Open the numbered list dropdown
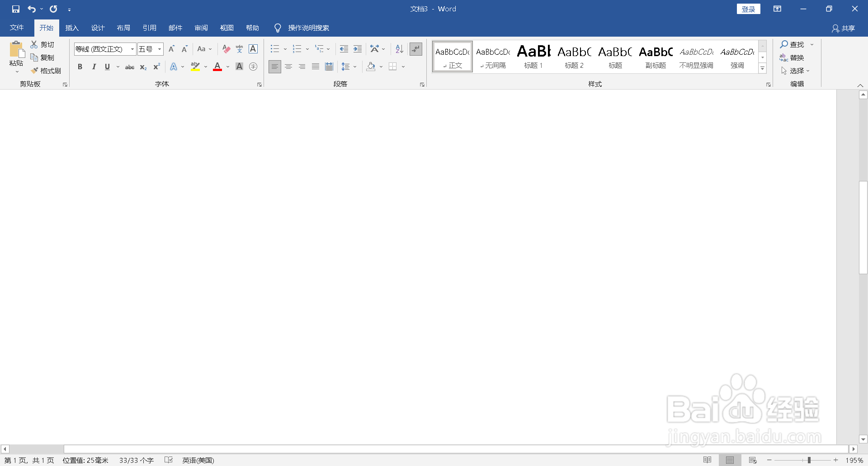Viewport: 868px width, 466px height. (307, 49)
